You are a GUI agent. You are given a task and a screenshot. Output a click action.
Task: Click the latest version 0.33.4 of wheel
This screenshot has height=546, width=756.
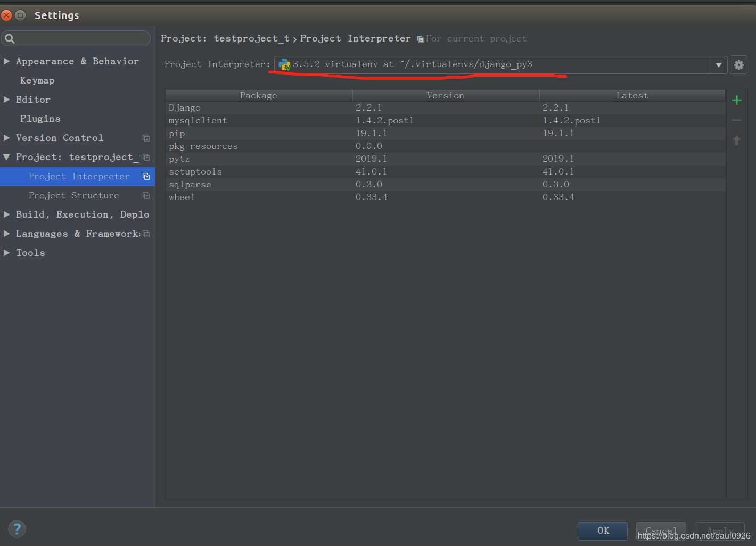point(558,197)
